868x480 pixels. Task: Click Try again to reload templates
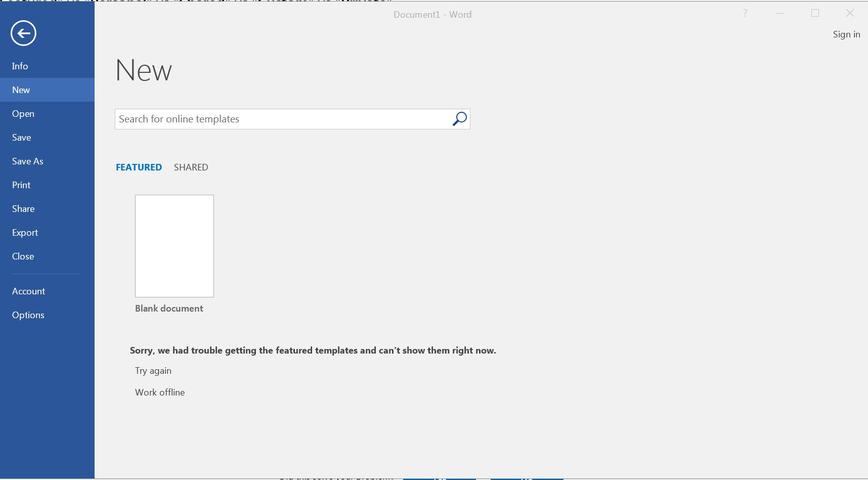pos(153,371)
